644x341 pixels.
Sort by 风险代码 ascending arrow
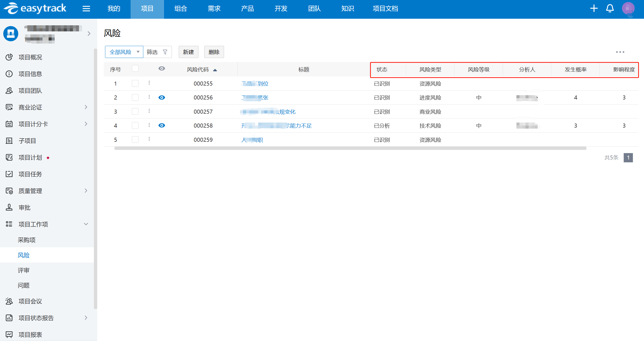point(215,70)
